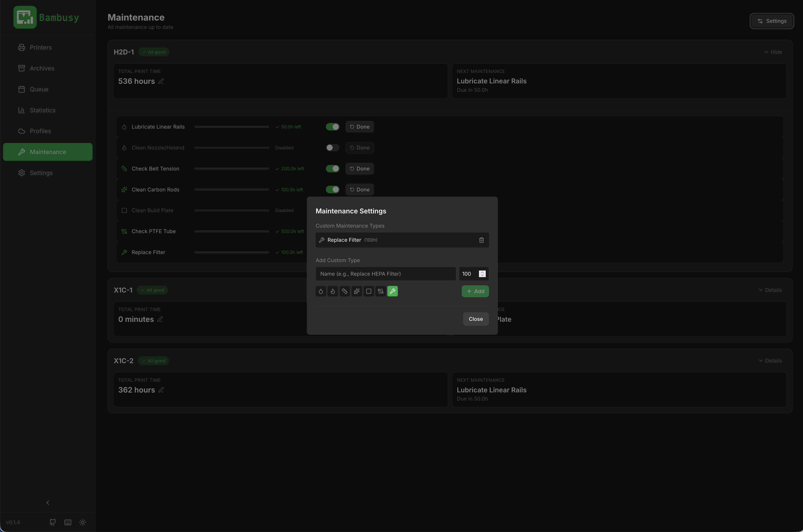Select the sparkles icon in Add Custom Type
The height and width of the screenshot is (532, 803).
tap(357, 291)
